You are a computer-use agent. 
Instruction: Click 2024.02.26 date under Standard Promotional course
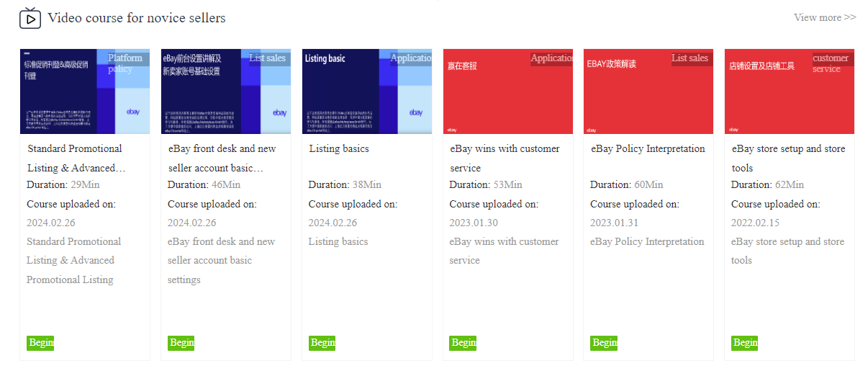pyautogui.click(x=51, y=223)
